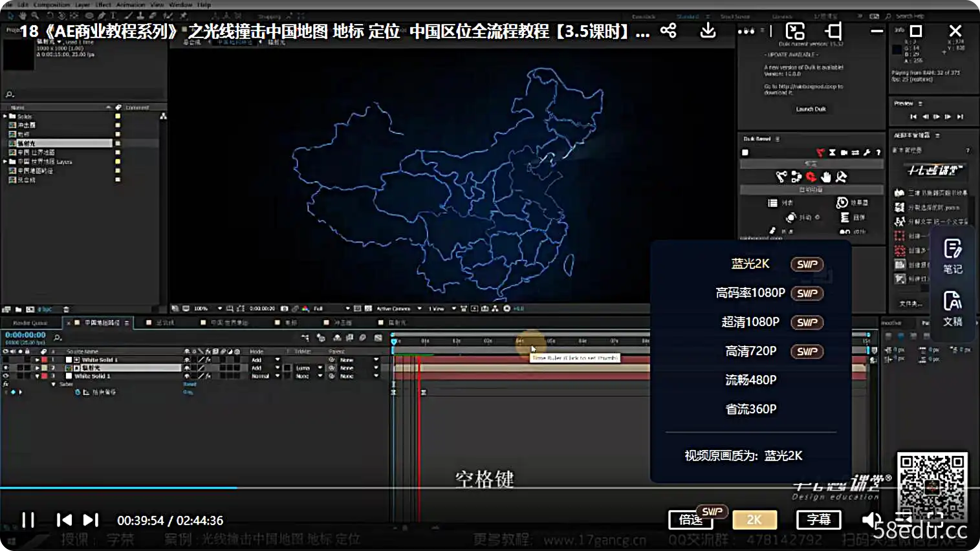Expand the Solids folder in Project panel

pos(5,116)
